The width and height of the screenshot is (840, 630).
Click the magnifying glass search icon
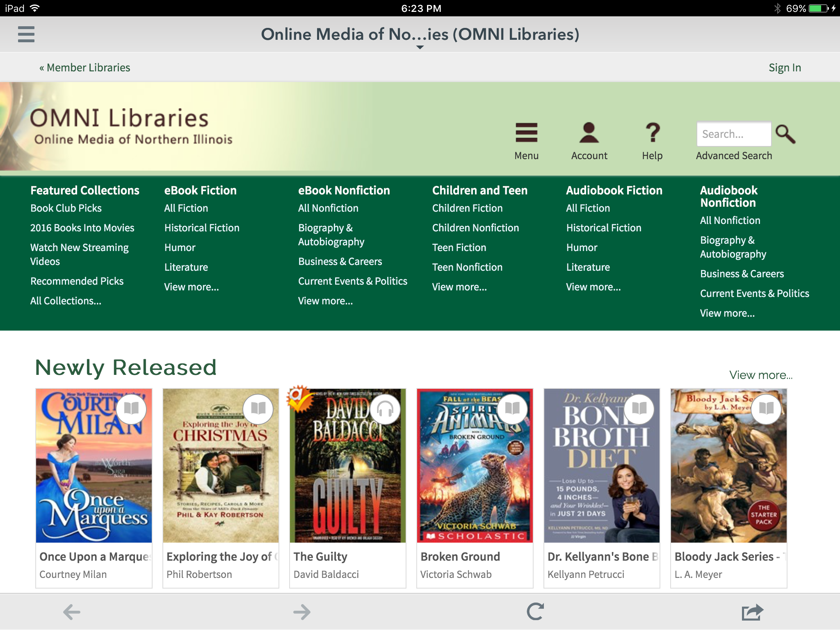[785, 134]
